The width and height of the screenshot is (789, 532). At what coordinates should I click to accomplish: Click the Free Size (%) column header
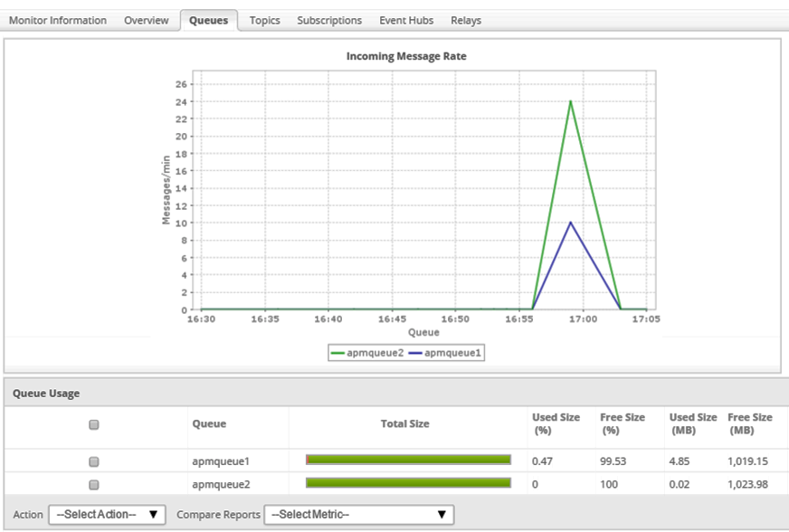(x=623, y=423)
